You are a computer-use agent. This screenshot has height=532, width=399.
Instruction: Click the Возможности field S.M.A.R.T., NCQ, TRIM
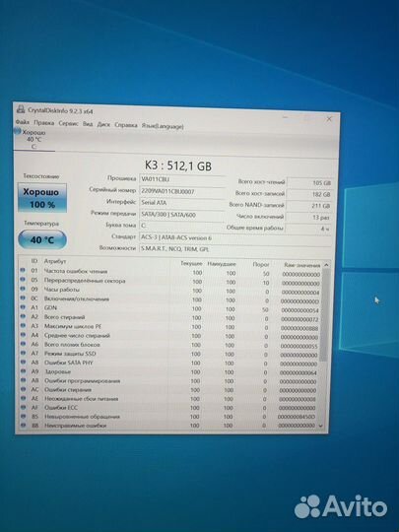235,249
